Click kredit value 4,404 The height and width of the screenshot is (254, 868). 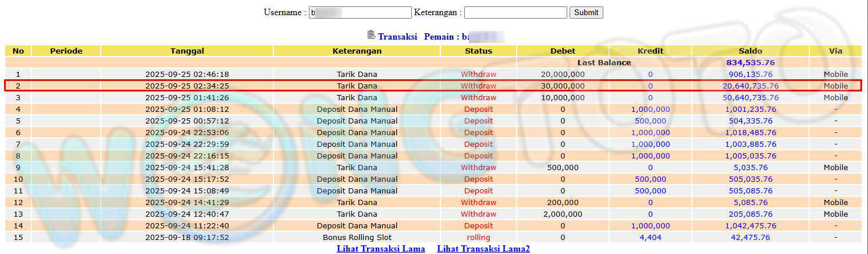(x=650, y=237)
